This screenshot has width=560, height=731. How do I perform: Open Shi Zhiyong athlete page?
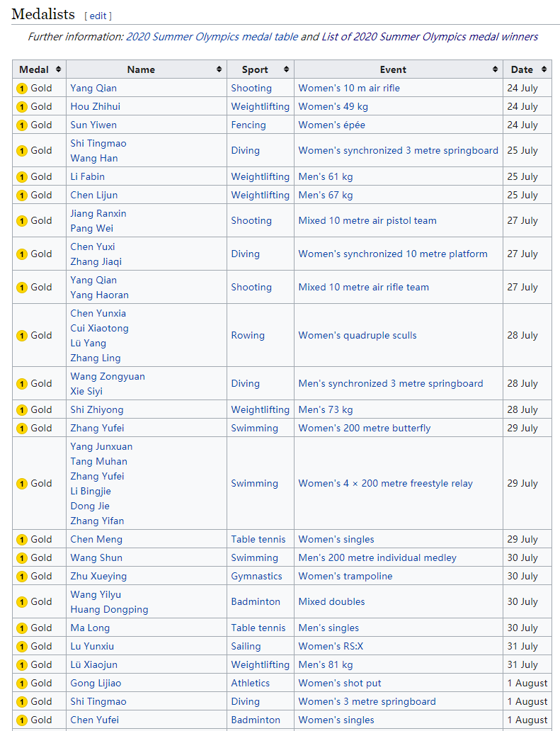[97, 410]
